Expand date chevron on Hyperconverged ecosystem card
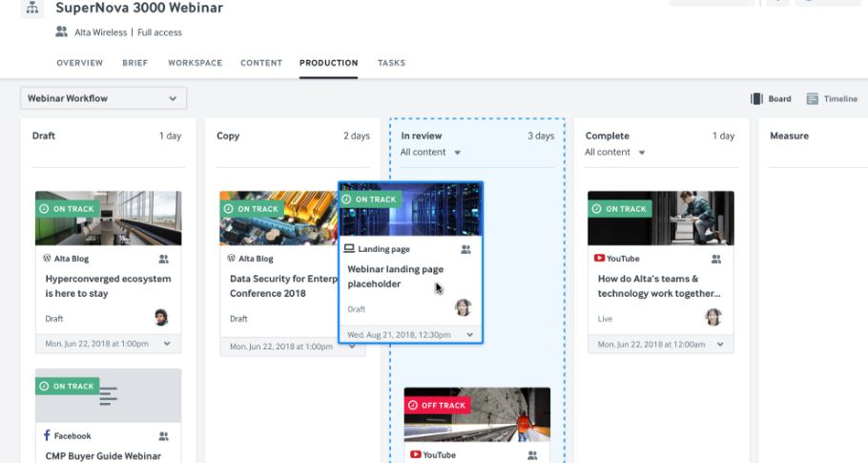Viewport: 868px width, 463px height. pos(167,344)
